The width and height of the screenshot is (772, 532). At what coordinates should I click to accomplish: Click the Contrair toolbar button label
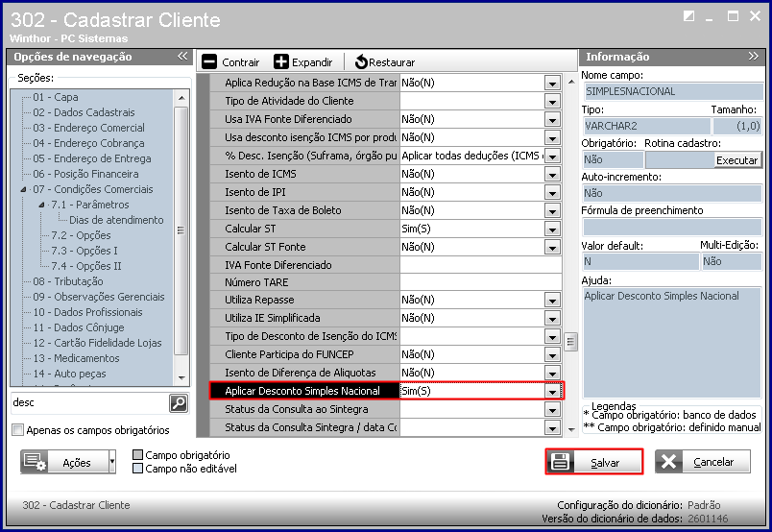[x=240, y=62]
